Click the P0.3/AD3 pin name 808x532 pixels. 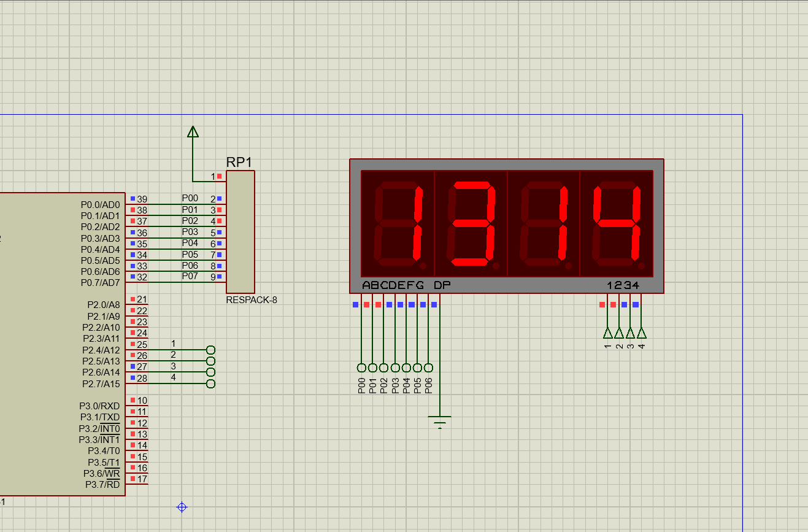100,238
